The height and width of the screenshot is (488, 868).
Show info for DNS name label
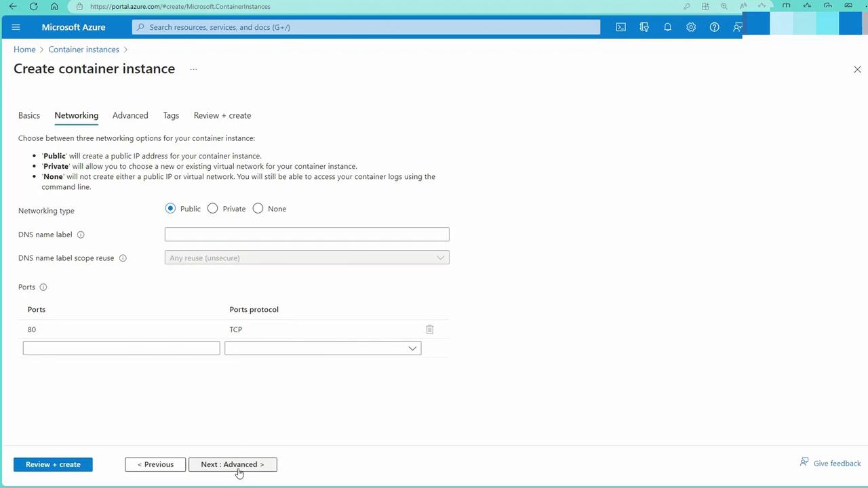[x=81, y=235]
